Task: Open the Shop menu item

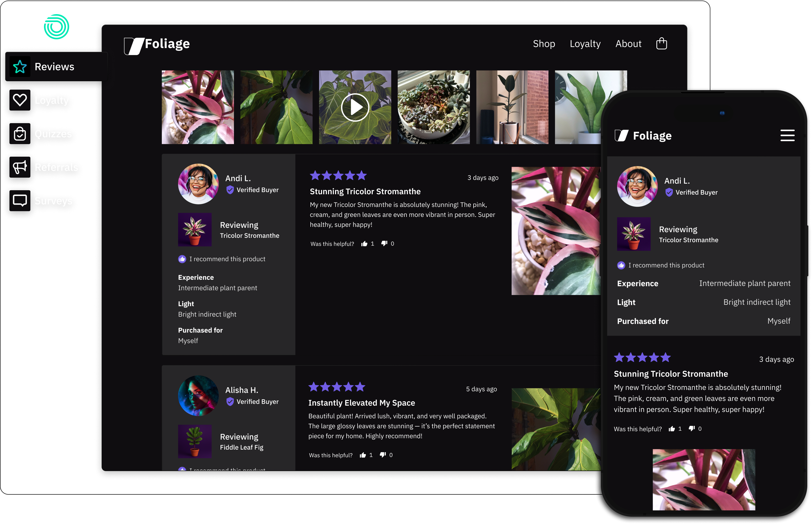Action: (x=544, y=44)
